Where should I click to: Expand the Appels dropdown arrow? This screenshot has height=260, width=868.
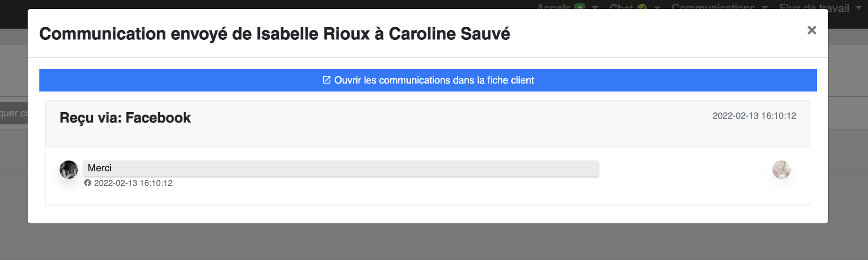point(595,8)
